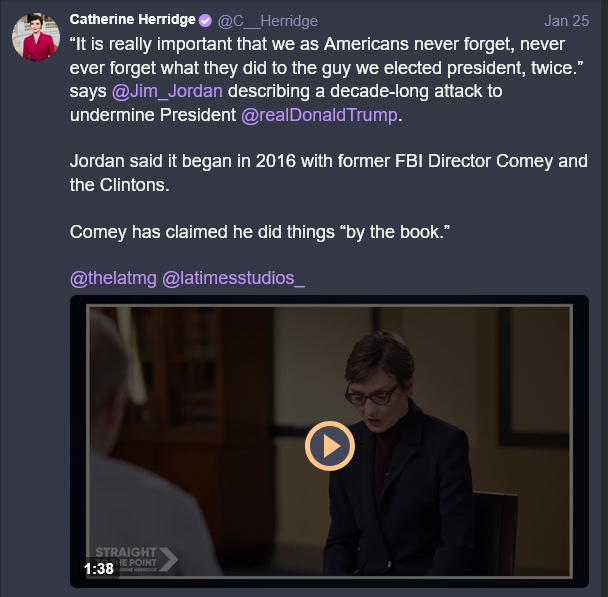This screenshot has width=608, height=597.
Task: Click the purple verified badge
Action: click(204, 20)
